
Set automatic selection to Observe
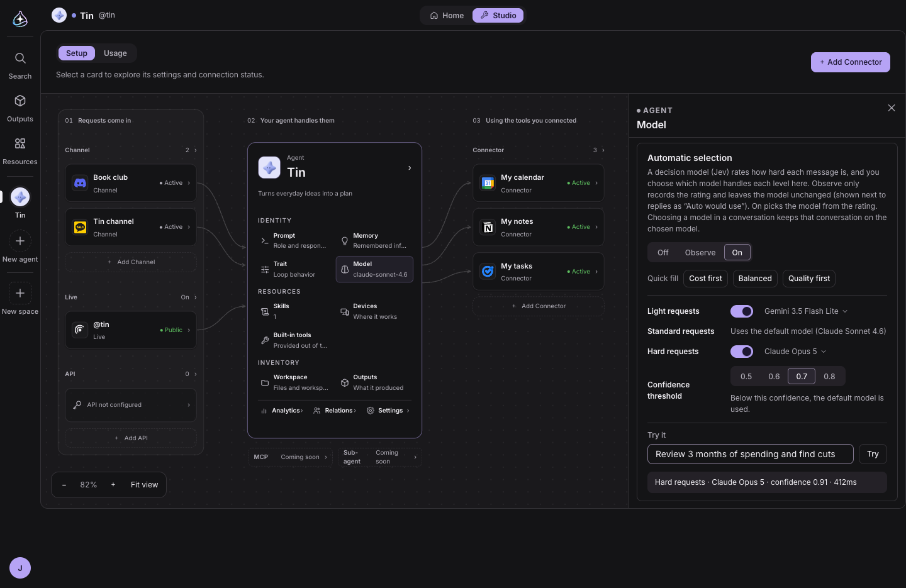click(x=700, y=253)
